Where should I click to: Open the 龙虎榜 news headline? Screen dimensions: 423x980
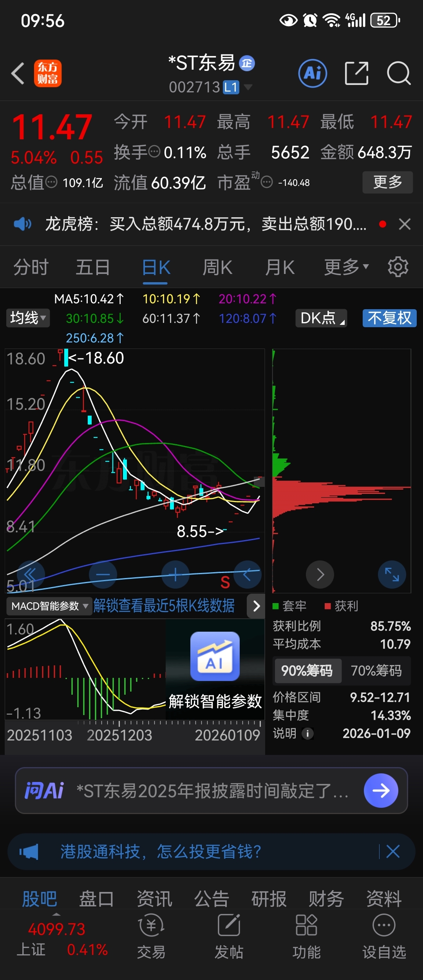206,224
